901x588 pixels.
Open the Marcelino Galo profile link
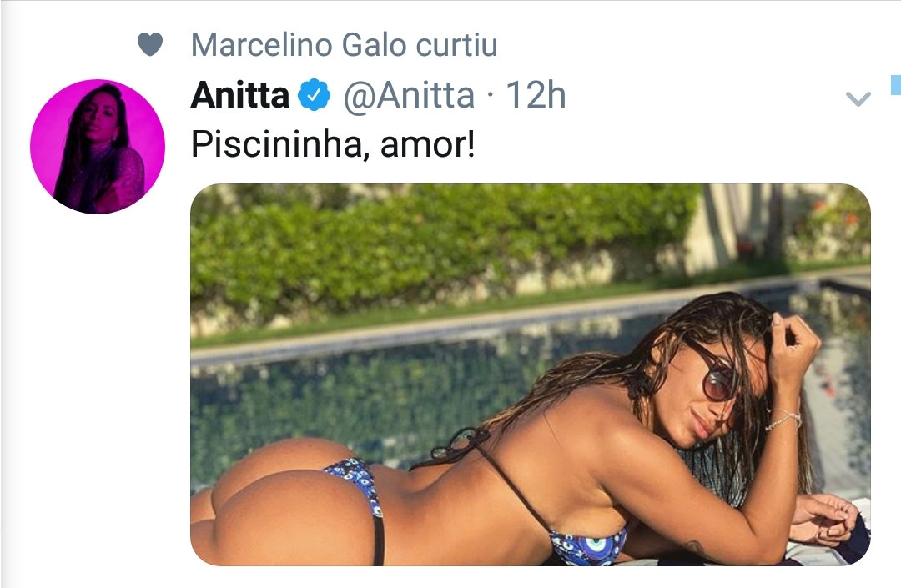tap(299, 45)
